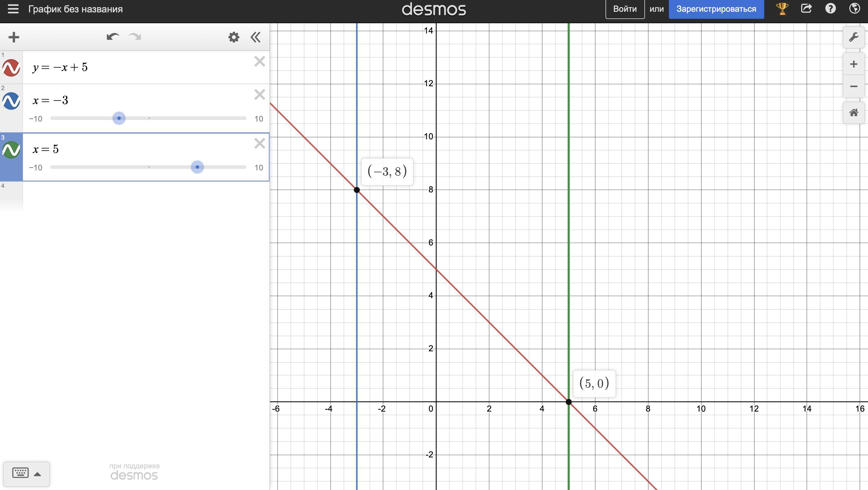Zoom out on the graph
The image size is (868, 490).
(854, 86)
